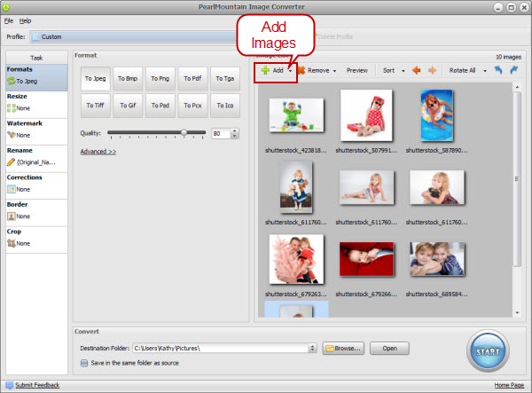Open the Sort dropdown menu
The width and height of the screenshot is (532, 393).
(393, 70)
